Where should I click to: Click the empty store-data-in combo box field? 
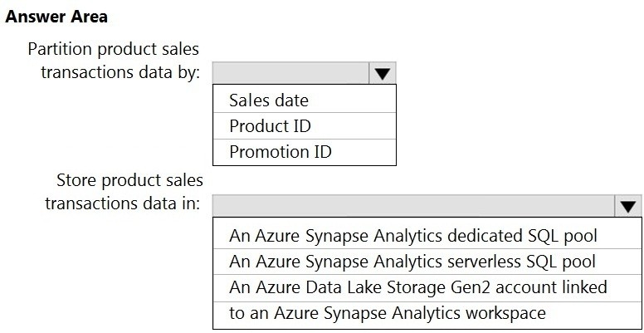pyautogui.click(x=413, y=206)
